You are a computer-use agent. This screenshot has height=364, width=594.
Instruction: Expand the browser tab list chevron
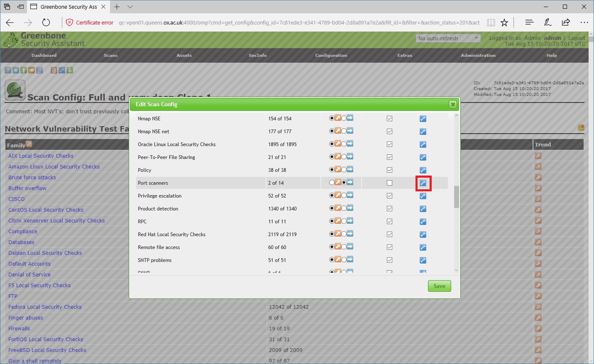[x=130, y=7]
